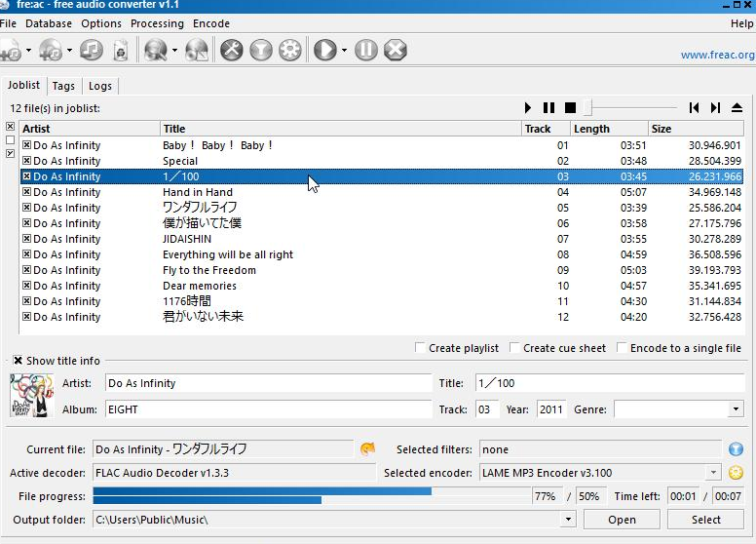Show CDDB submit disc icon
Viewport: 756px width, 544px height.
tap(197, 50)
